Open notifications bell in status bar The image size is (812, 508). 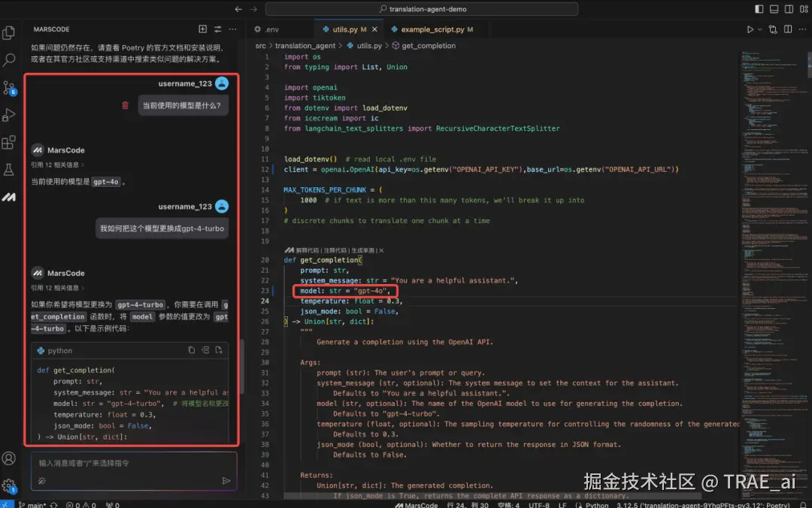point(803,505)
